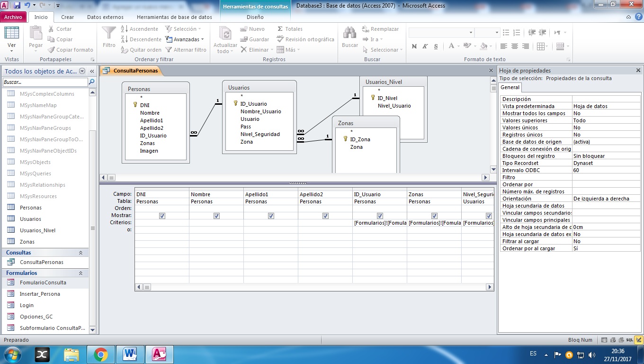Open the font color picker

click(453, 46)
